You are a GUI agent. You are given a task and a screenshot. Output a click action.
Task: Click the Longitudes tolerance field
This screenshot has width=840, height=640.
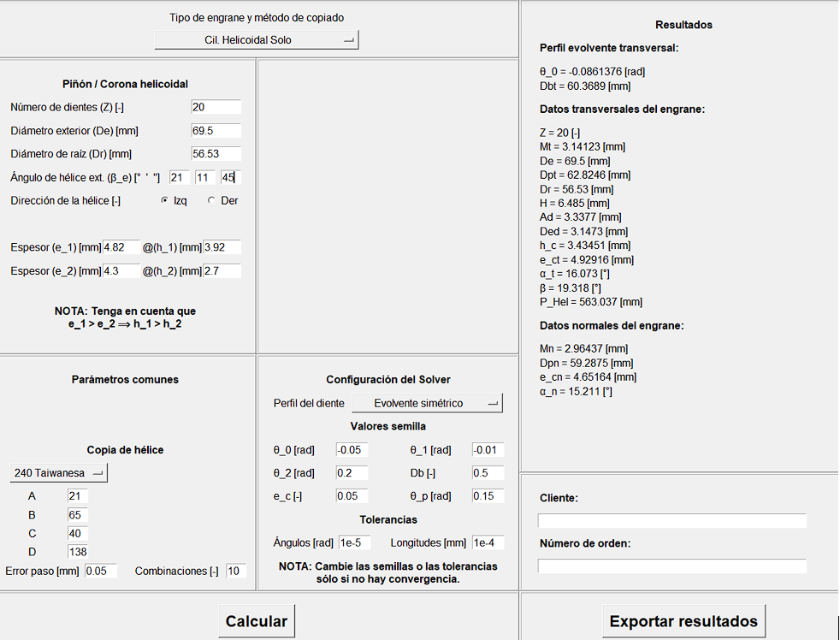coord(488,542)
